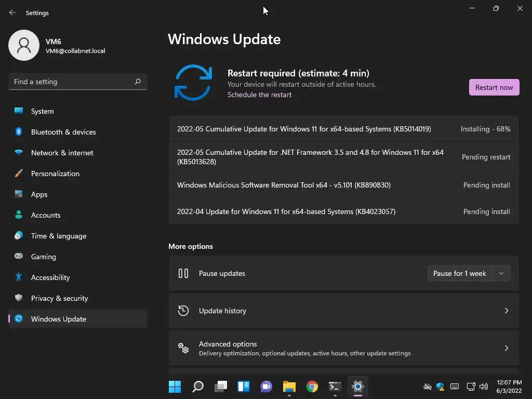
Task: Select Accounts in the sidebar
Action: [x=78, y=215]
